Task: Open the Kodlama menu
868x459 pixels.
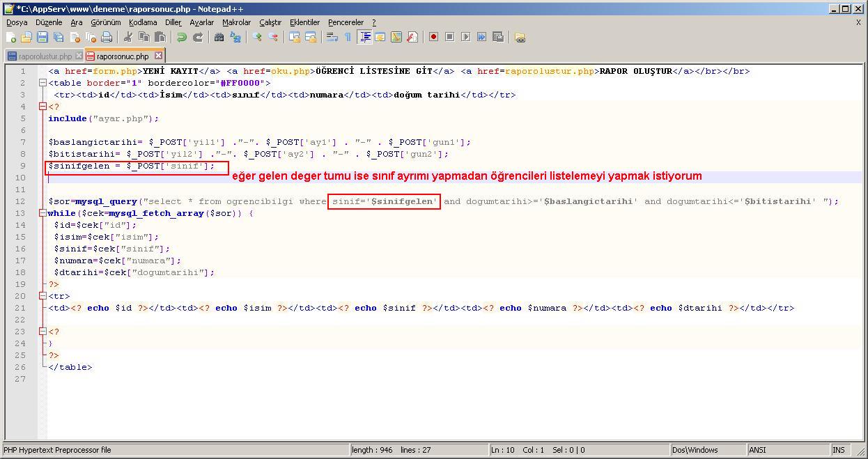Action: coord(143,22)
